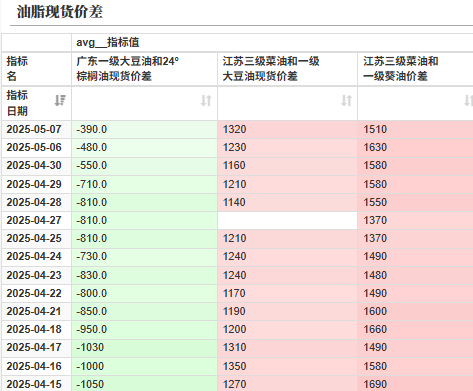Click the -950.0 value cell
Screen dimensions: 473x391
tap(144, 329)
